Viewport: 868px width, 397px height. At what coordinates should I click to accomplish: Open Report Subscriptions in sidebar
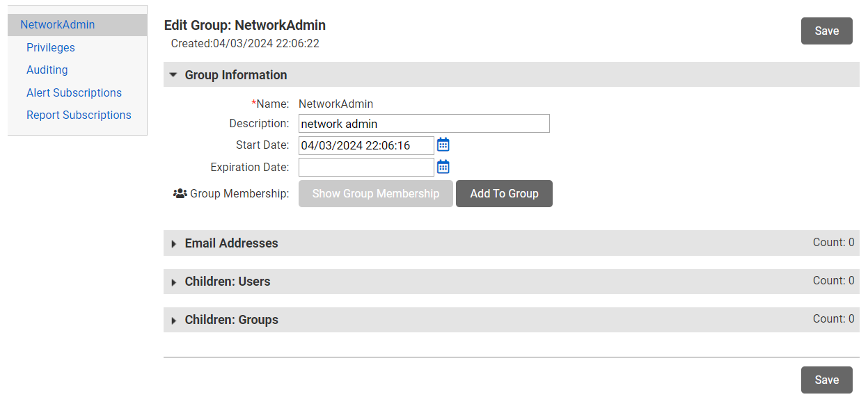(x=79, y=115)
